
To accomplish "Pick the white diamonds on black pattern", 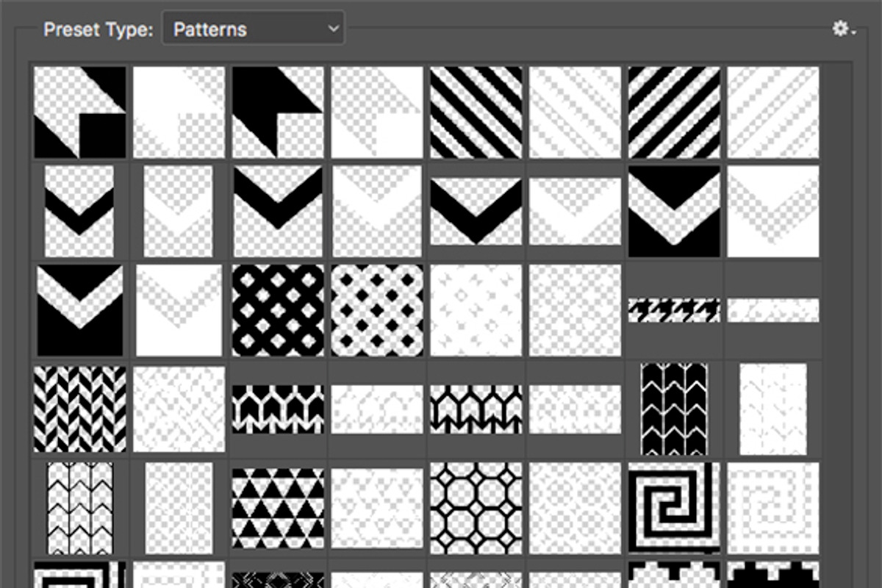I will tap(278, 310).
